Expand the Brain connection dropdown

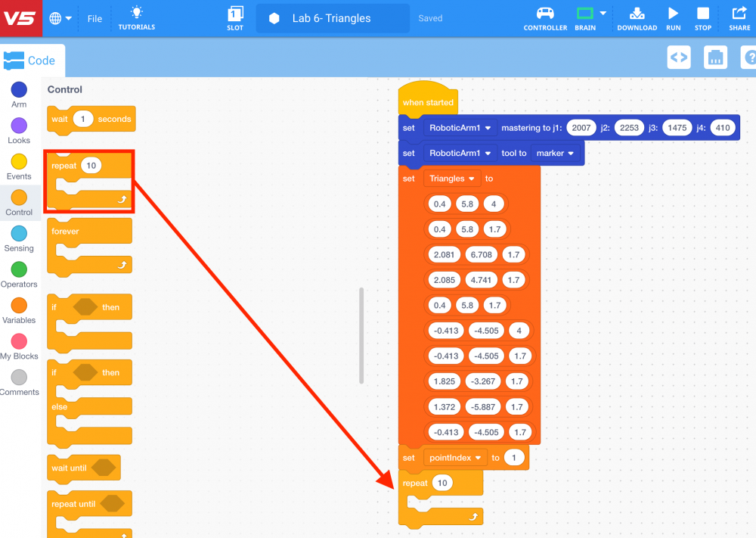click(x=603, y=13)
